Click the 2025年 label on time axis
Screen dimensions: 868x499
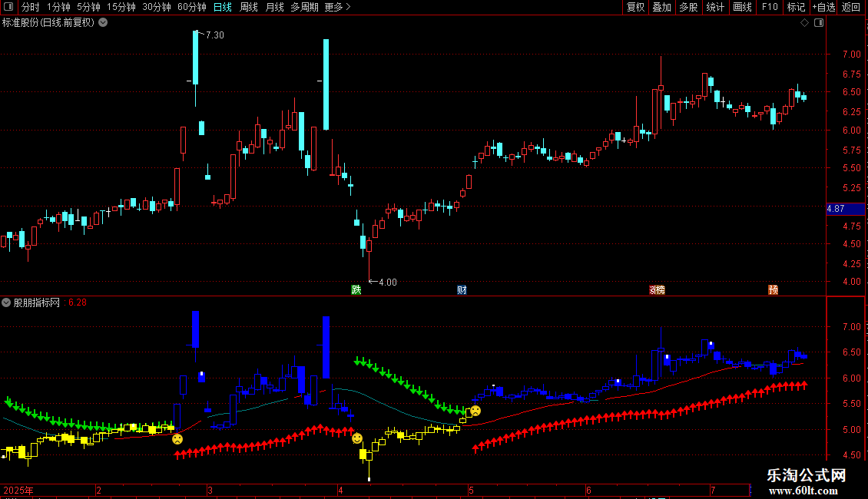click(x=18, y=490)
